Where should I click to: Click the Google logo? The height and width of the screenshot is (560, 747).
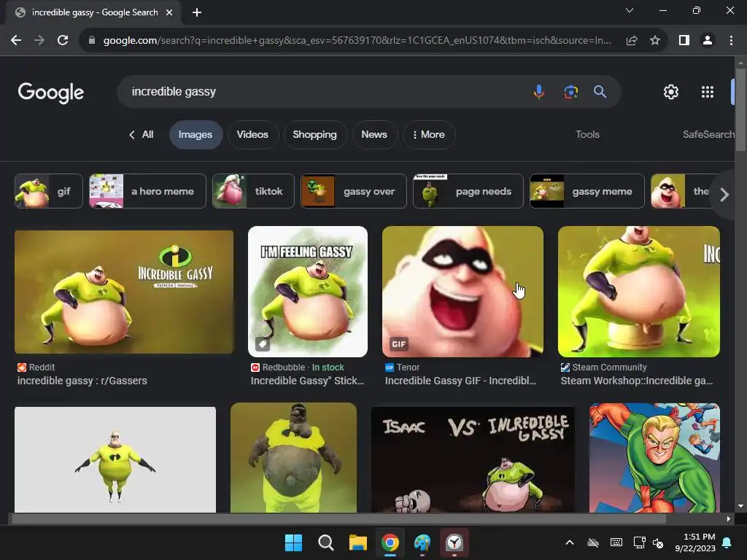(x=51, y=93)
